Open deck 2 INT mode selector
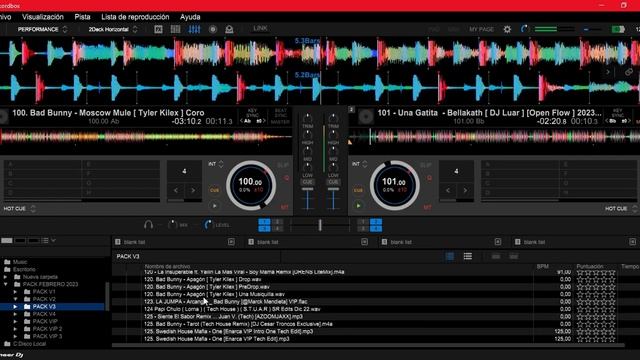640x360 pixels. (x=360, y=164)
